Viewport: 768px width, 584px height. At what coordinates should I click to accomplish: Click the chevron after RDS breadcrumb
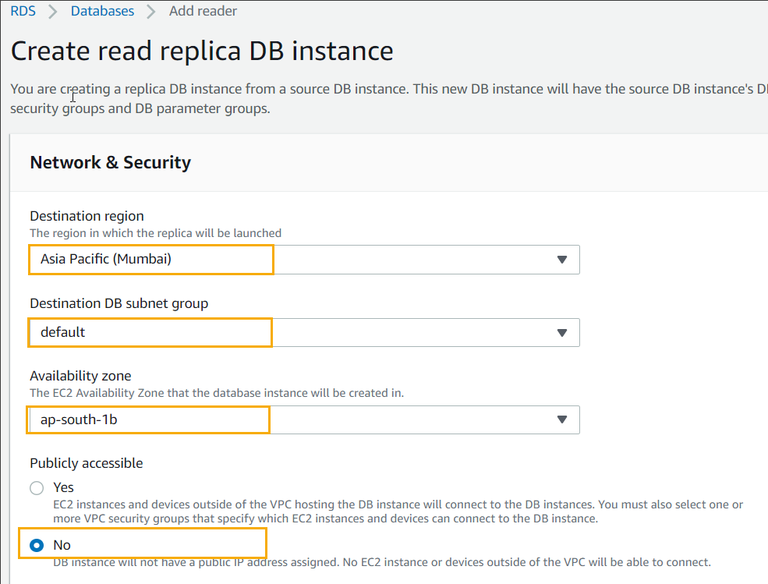pos(53,11)
